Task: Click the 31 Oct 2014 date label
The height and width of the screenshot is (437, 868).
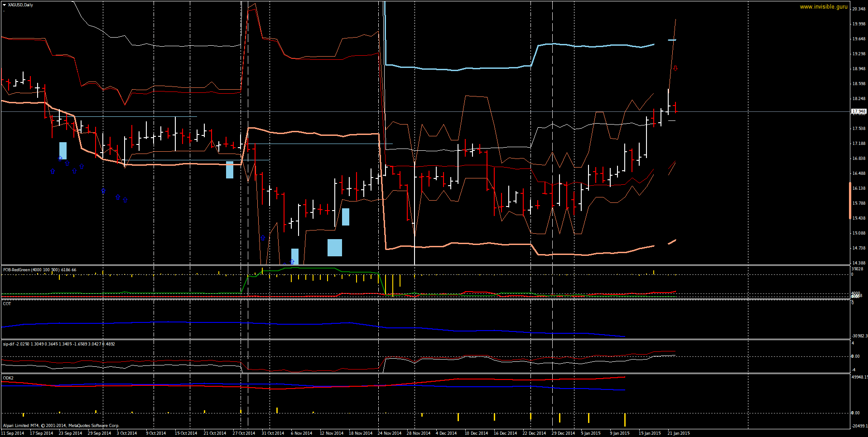Action: click(x=273, y=433)
